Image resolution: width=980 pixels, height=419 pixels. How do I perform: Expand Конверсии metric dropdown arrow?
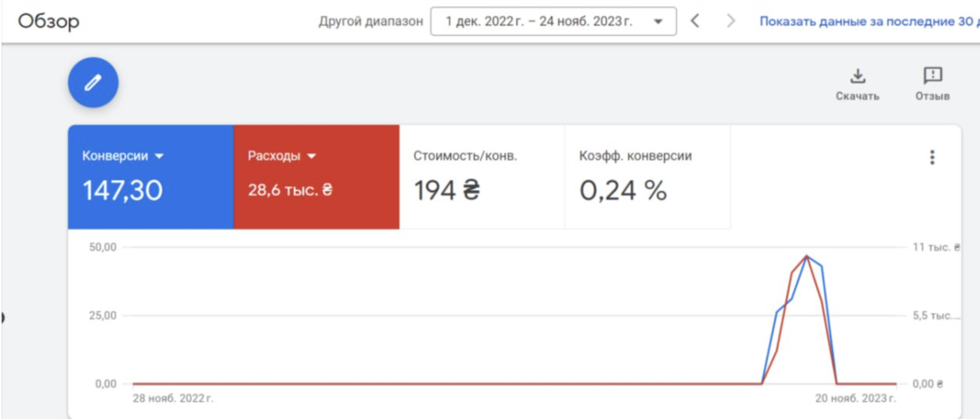159,156
